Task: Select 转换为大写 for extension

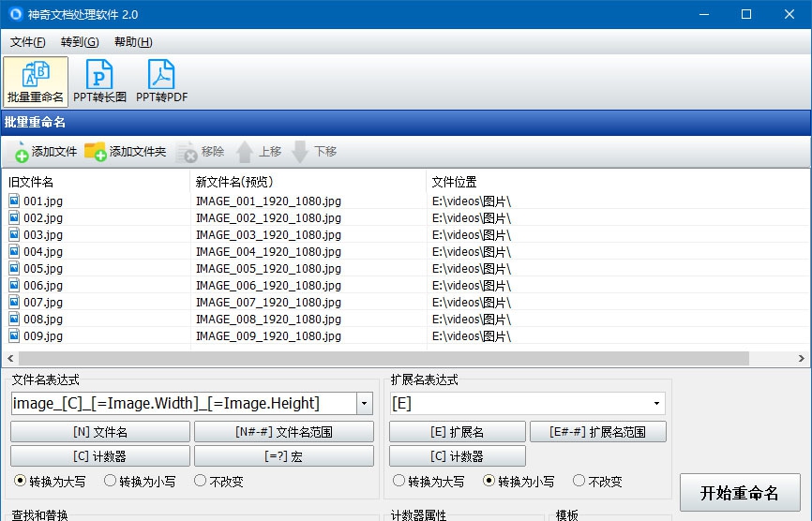Action: click(x=398, y=481)
